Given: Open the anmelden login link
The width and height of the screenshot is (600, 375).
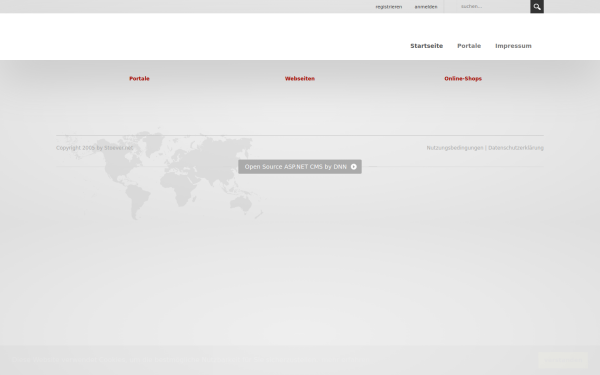Looking at the screenshot, I should click(x=426, y=7).
